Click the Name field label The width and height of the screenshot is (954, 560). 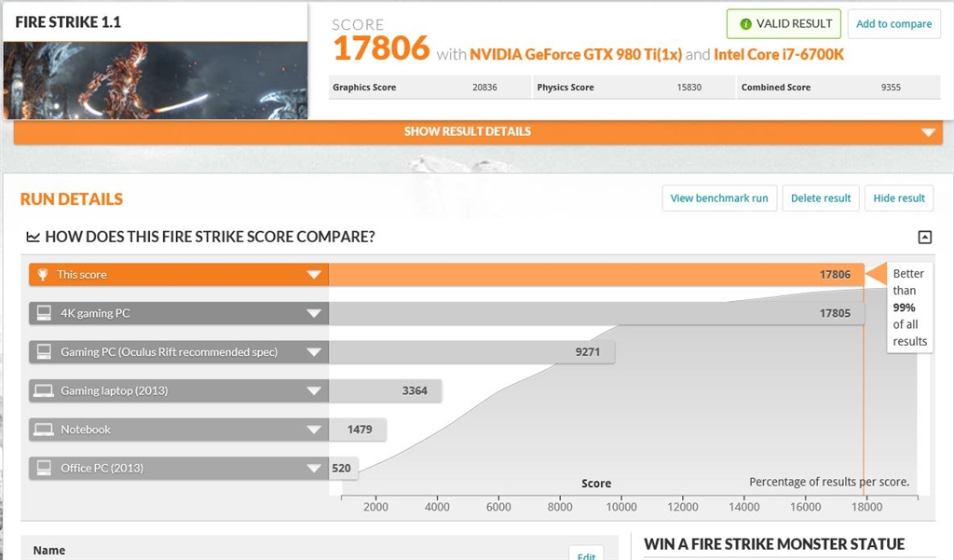pos(49,551)
